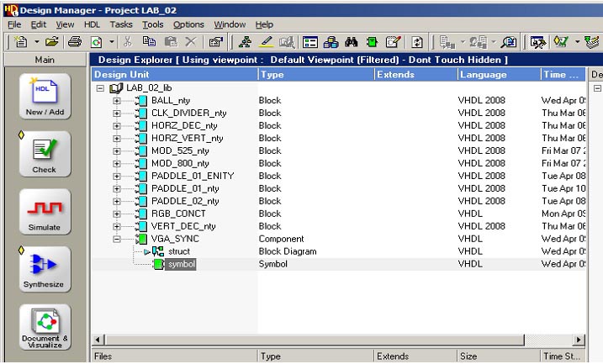Click the Document & Visualize task button

click(x=45, y=327)
